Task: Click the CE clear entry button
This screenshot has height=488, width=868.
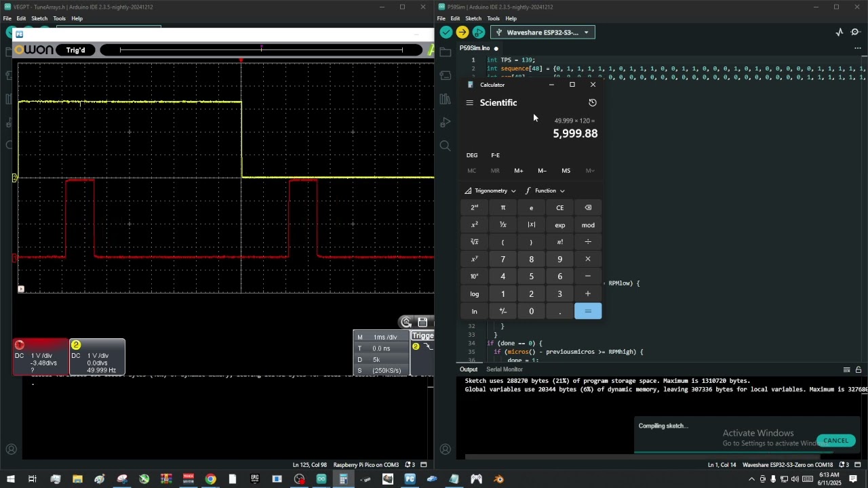Action: [559, 207]
